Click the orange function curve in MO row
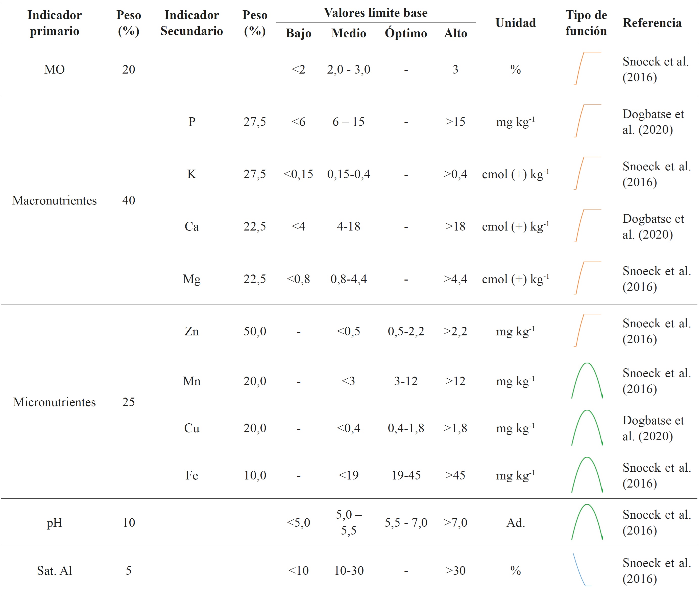 point(587,69)
